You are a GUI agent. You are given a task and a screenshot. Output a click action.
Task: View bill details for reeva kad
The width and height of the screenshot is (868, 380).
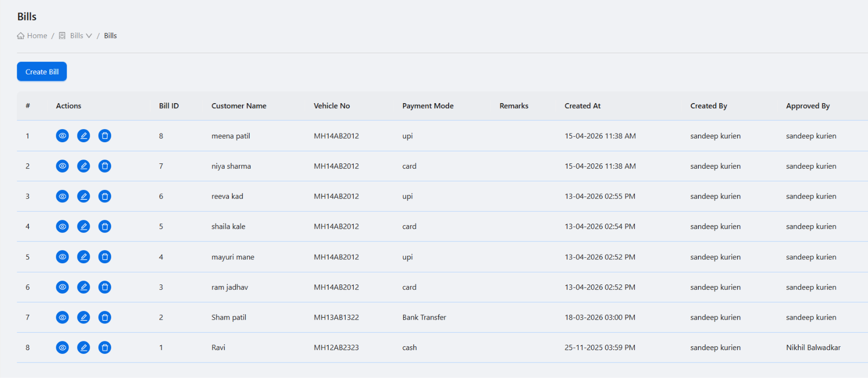click(x=62, y=196)
